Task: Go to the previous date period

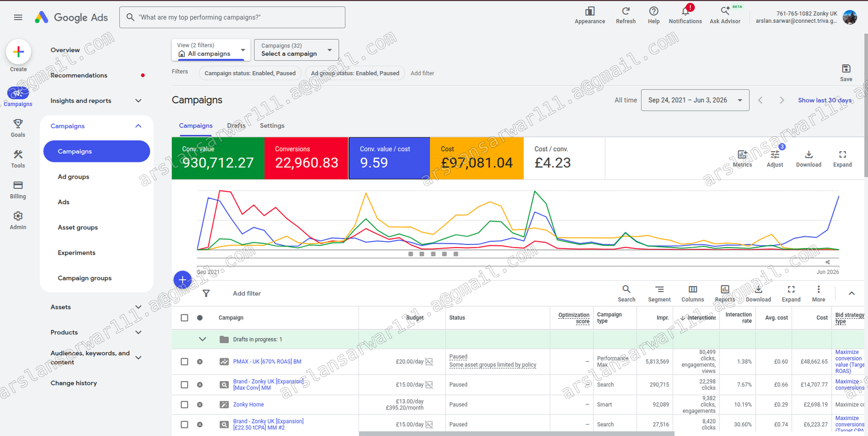Action: click(x=760, y=100)
